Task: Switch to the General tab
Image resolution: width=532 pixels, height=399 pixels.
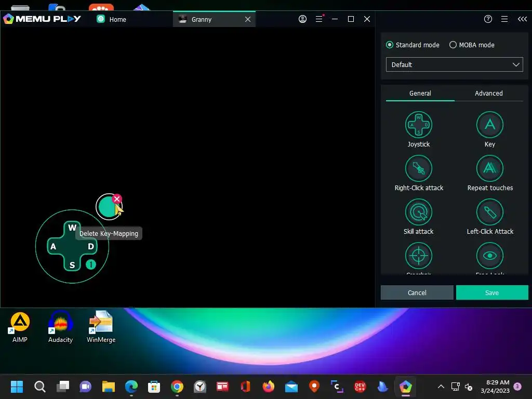Action: pos(420,94)
